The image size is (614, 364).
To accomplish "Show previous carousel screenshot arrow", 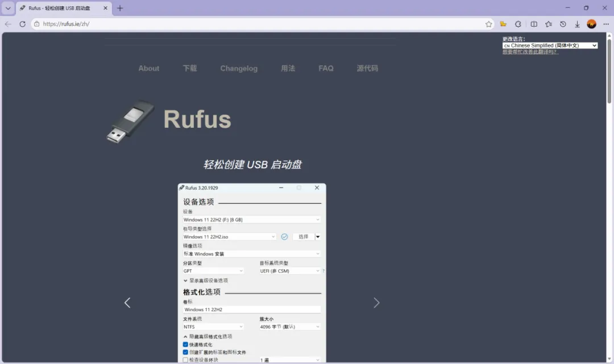I will [x=127, y=303].
